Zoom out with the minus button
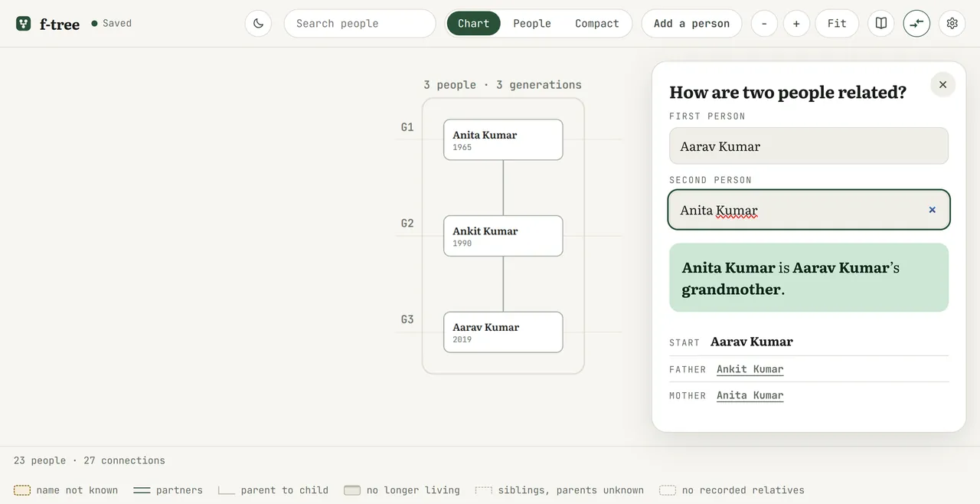Screen dimensions: 980x504 tap(764, 24)
